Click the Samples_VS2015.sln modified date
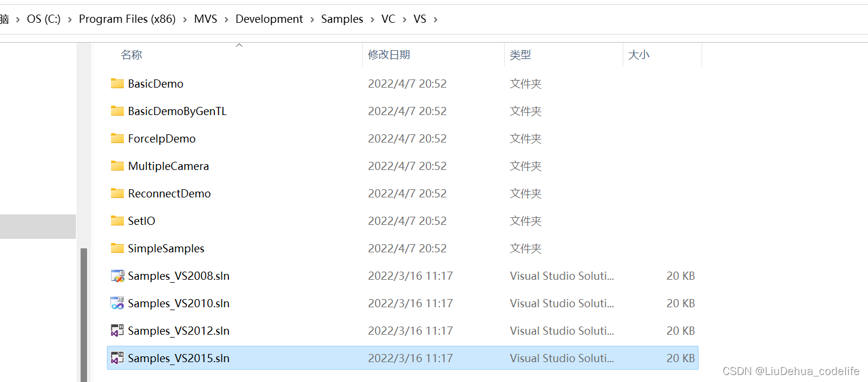The image size is (868, 382). click(410, 358)
